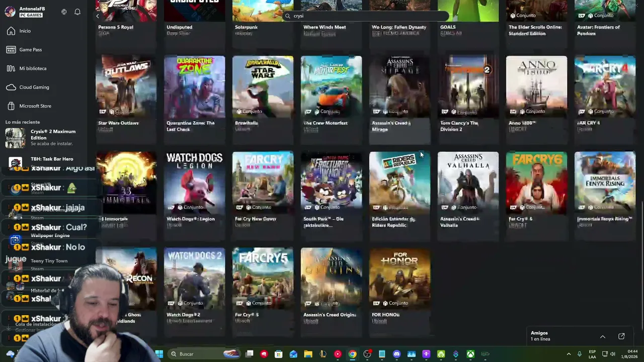Click the "Persona 5 Royal" title
Viewport: 644px width, 362px height.
(x=116, y=27)
